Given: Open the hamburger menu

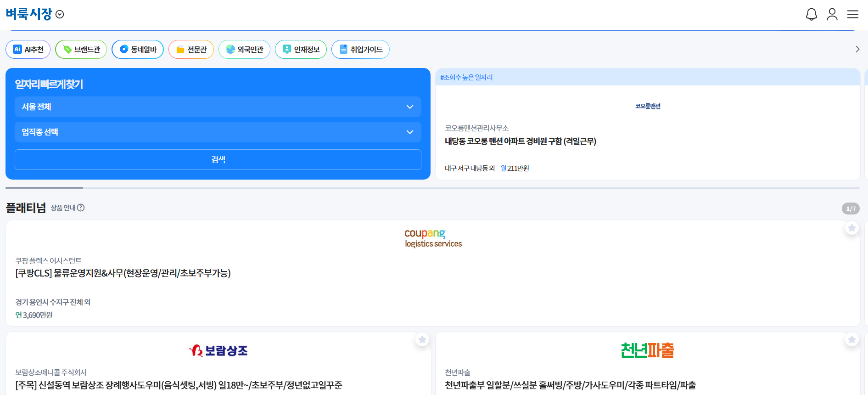Looking at the screenshot, I should click(852, 14).
